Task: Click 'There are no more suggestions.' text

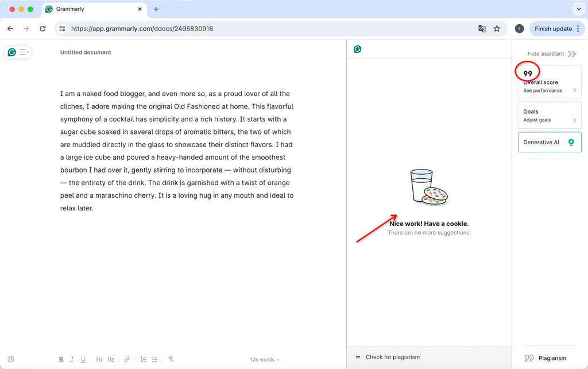Action: coord(429,233)
